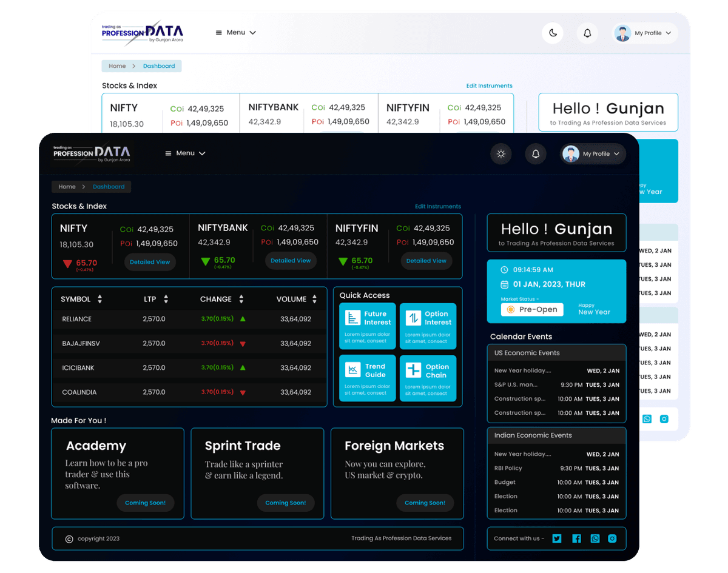Select the Dashboard breadcrumb tab

(x=109, y=186)
